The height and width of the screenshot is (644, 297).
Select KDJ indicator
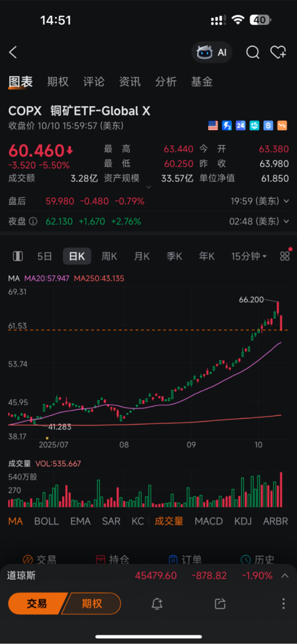point(243,521)
